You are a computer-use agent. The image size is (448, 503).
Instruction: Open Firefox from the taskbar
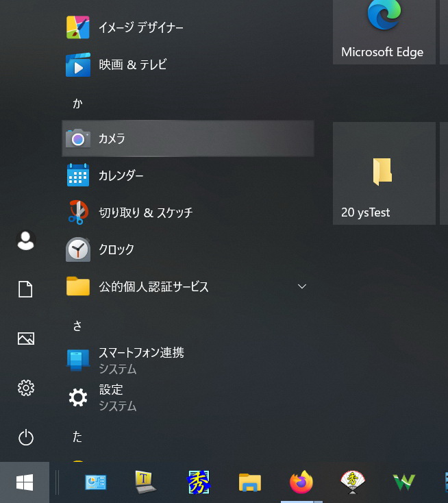pos(301,482)
